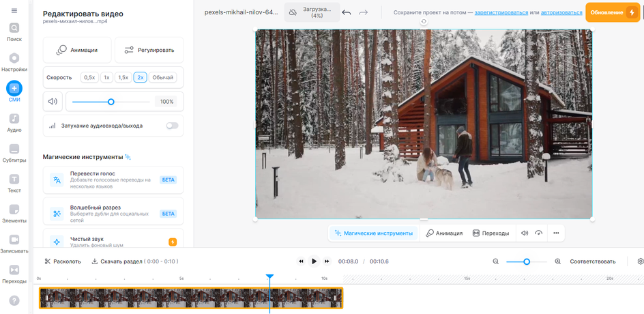
Task: Select 0,5x speed option
Action: pos(89,78)
